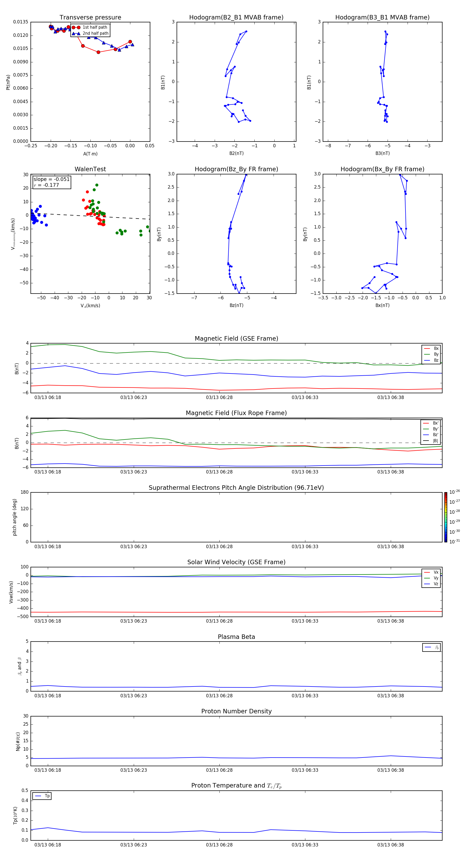
Task: Click the "Hodogram(B2_B1 MVAB frame)" title
Action: tap(236, 18)
